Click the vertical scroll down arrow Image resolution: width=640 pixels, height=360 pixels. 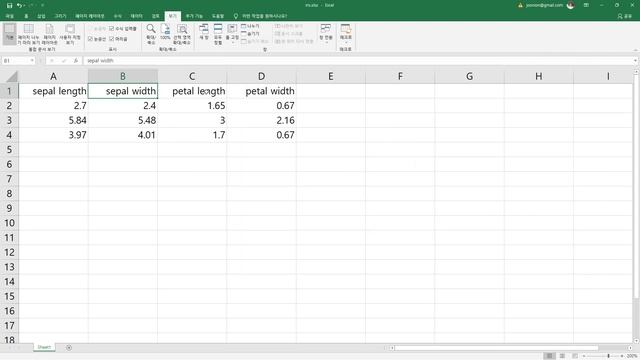tap(636, 341)
